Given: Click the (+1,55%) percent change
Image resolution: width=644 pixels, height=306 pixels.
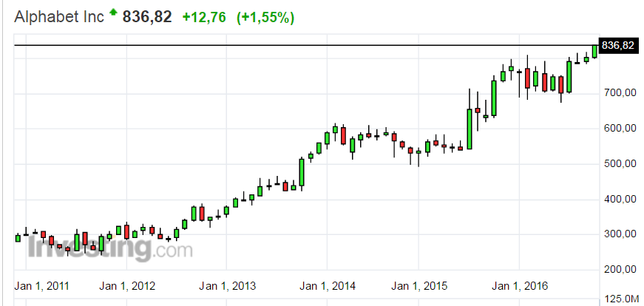Looking at the screenshot, I should coord(265,18).
